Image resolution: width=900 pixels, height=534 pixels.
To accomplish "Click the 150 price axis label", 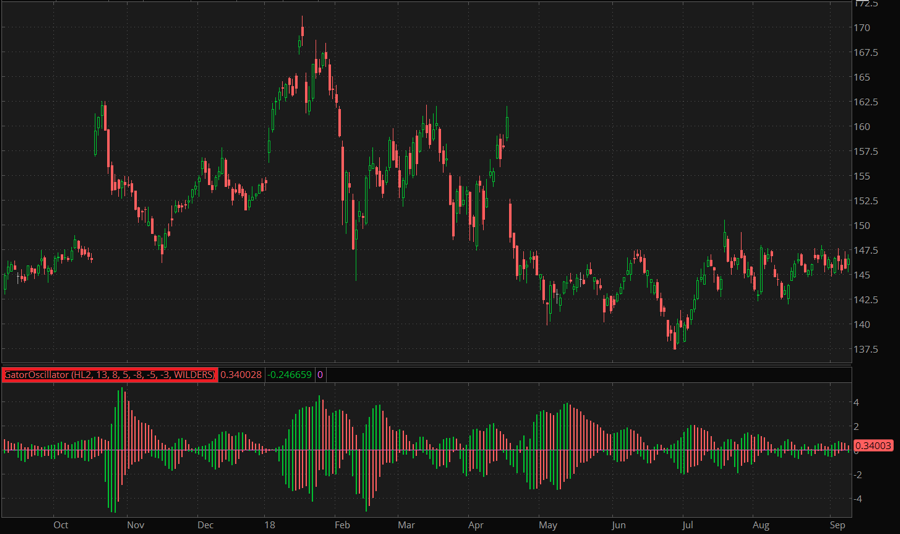I will pyautogui.click(x=862, y=226).
